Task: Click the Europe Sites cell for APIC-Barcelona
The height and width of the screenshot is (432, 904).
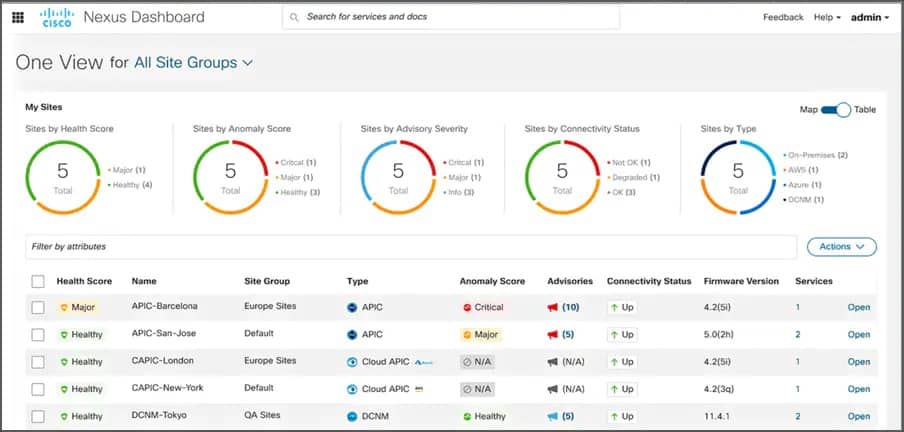Action: [270, 306]
